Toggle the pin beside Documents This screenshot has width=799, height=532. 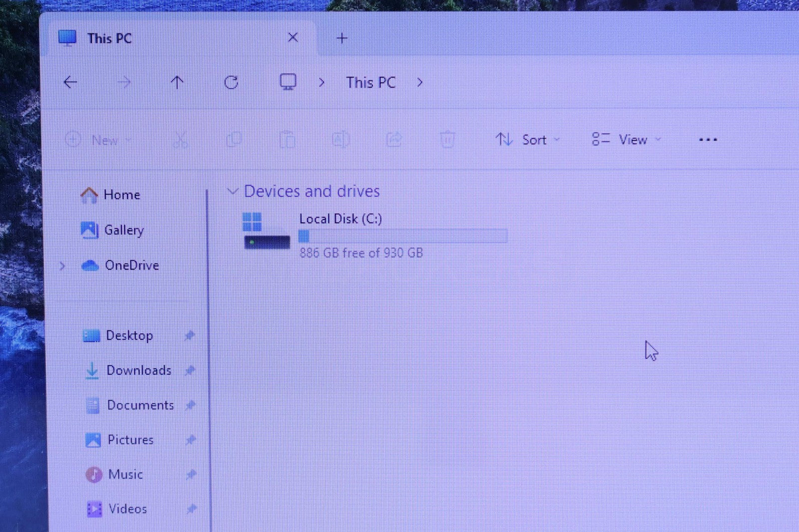pos(190,405)
